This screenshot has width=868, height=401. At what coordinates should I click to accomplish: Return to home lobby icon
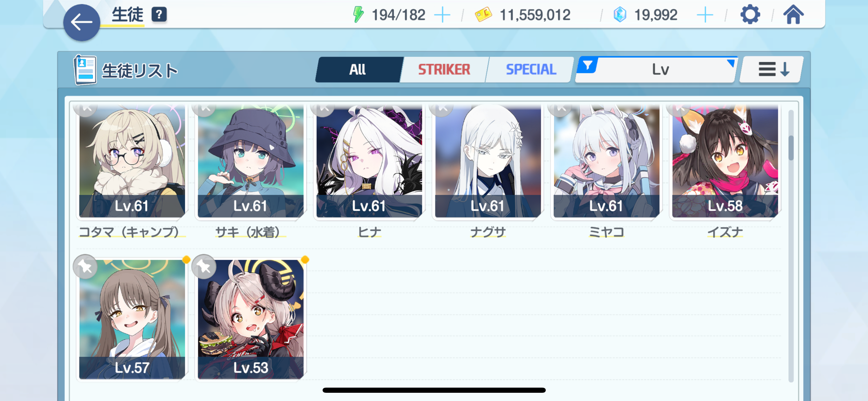(x=793, y=15)
